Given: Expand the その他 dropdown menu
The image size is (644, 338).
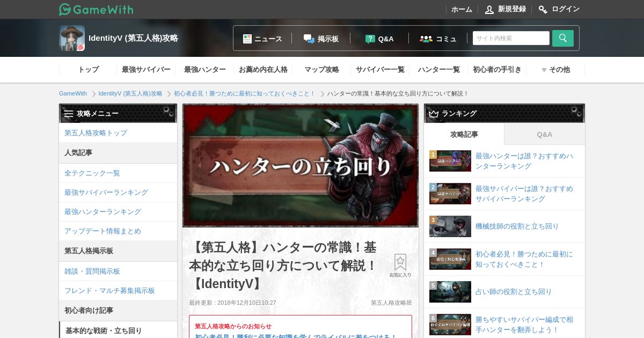Looking at the screenshot, I should (555, 70).
